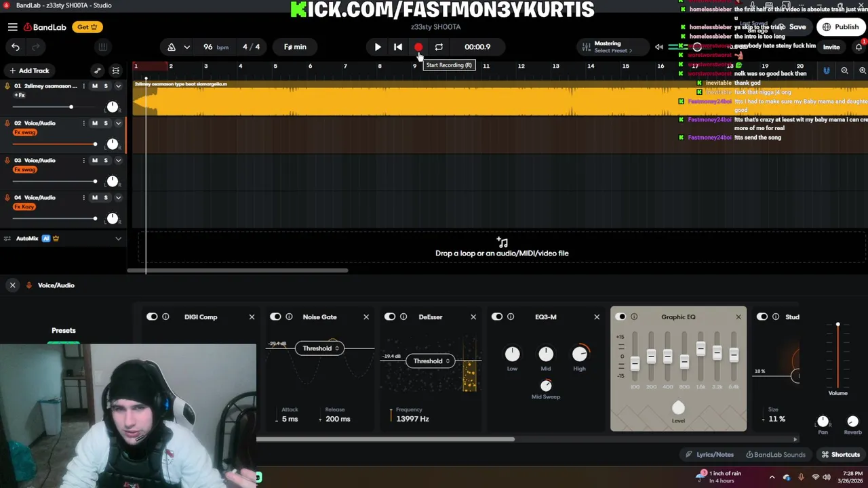Close the Voice/Audio effects panel

tap(12, 285)
